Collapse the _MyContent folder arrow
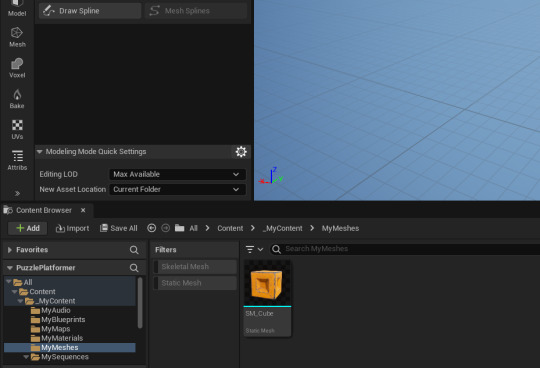The height and width of the screenshot is (368, 540). [20, 301]
